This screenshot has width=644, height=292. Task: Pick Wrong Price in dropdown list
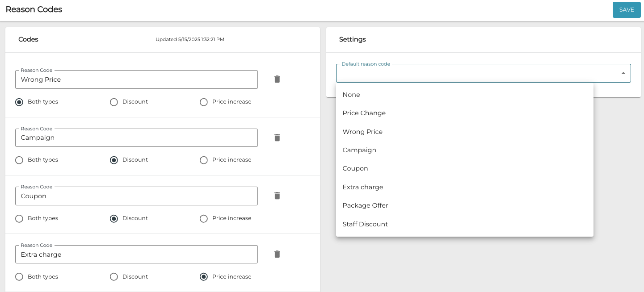362,132
